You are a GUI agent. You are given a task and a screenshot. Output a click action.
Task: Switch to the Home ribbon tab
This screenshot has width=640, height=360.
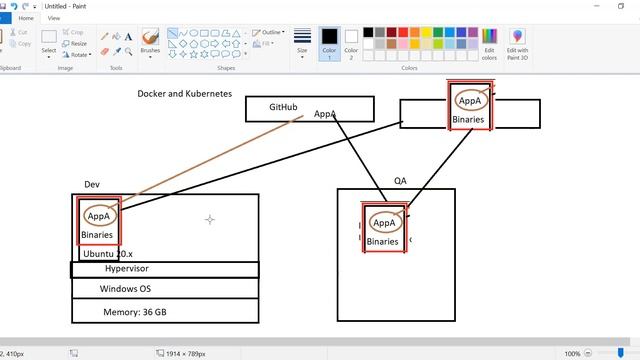click(26, 18)
